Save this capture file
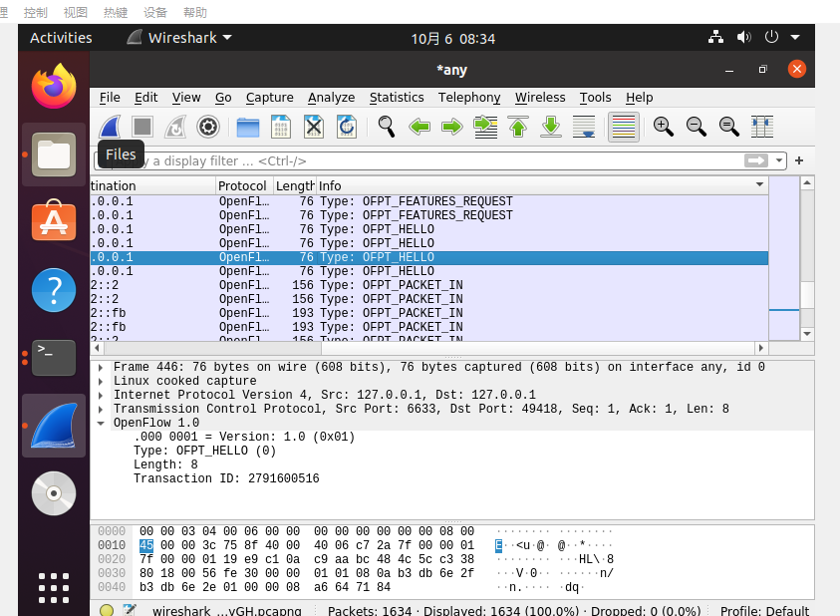840x616 pixels. coord(281,127)
